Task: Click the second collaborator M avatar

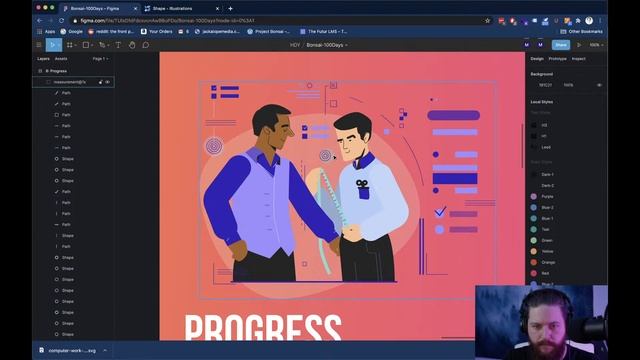Action: coord(540,45)
